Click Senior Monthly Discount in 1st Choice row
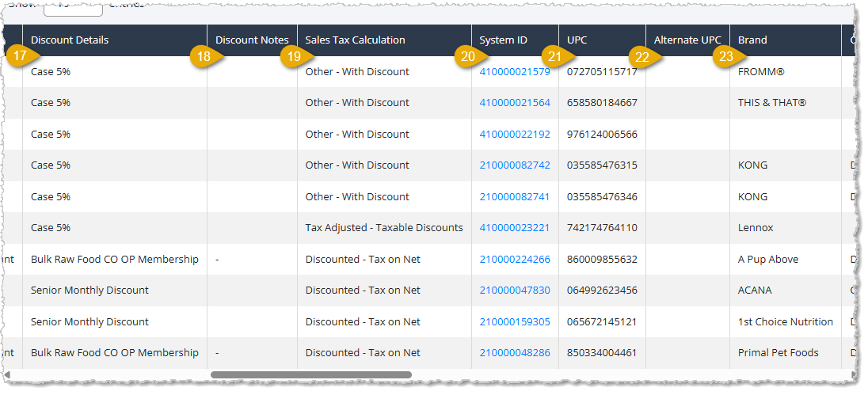This screenshot has width=868, height=395. pos(115,321)
